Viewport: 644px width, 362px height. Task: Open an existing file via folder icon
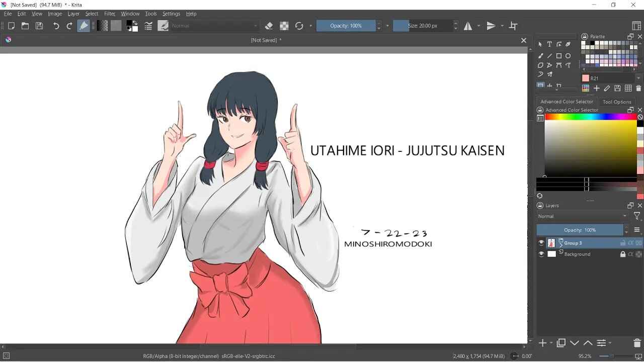[25, 26]
